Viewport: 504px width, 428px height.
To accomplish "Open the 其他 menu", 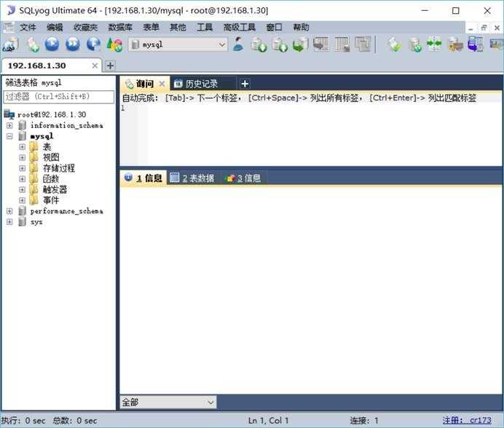I will pos(178,28).
